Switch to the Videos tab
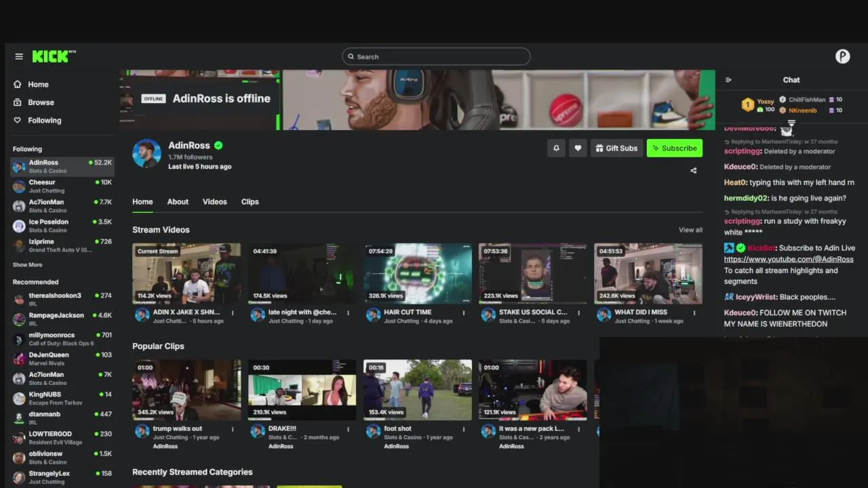Screen dimensions: 868x488 [x=215, y=202]
